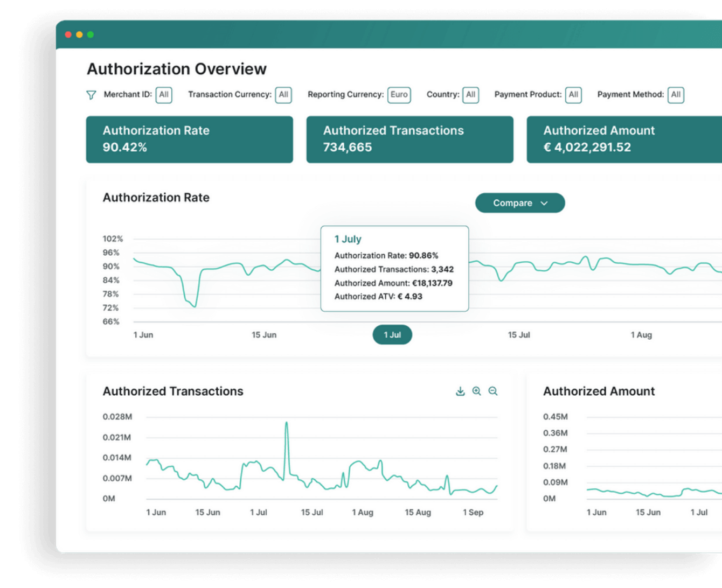Image resolution: width=722 pixels, height=588 pixels.
Task: Click the 1 Aug label on Authorization Rate chart
Action: coord(641,335)
